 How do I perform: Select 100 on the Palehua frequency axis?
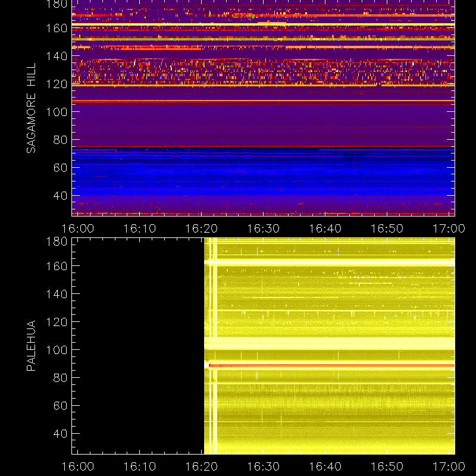pyautogui.click(x=57, y=350)
